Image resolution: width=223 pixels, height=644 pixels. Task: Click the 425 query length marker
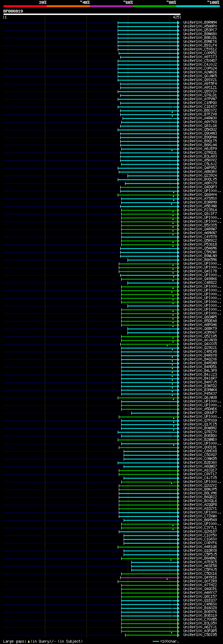coord(176,17)
